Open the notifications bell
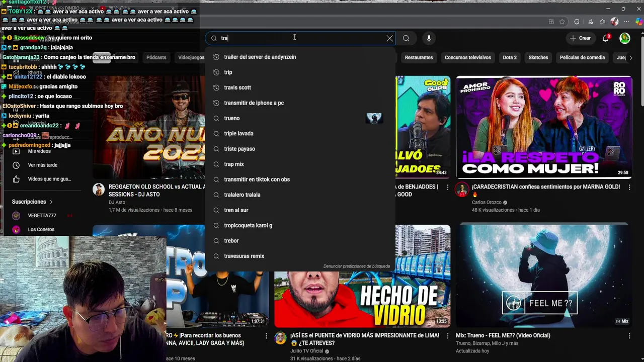This screenshot has height=362, width=644. tap(606, 38)
